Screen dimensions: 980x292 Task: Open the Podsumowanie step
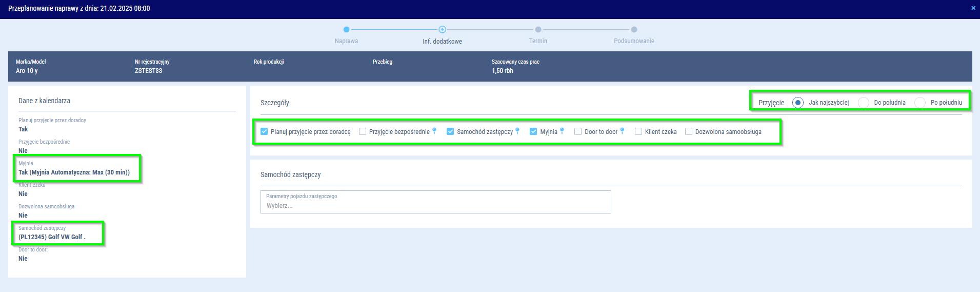tap(634, 30)
